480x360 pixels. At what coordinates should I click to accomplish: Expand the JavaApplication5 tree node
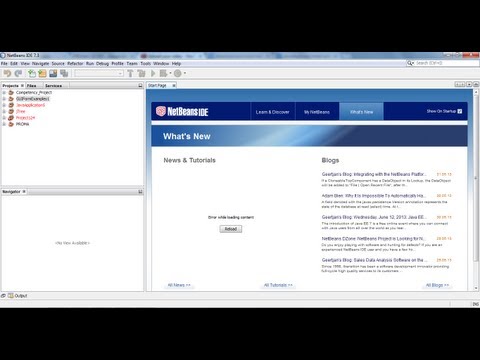(4, 105)
